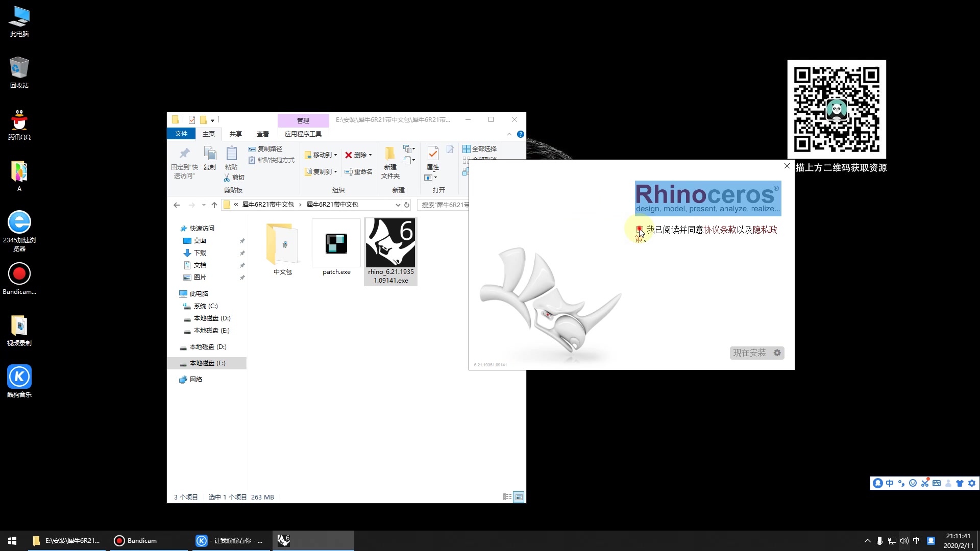Open the 2345加速浏览器 desktop icon

(x=19, y=232)
